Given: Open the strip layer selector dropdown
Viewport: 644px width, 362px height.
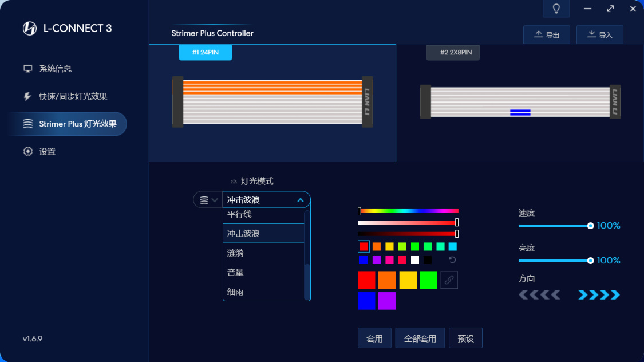Looking at the screenshot, I should click(208, 200).
